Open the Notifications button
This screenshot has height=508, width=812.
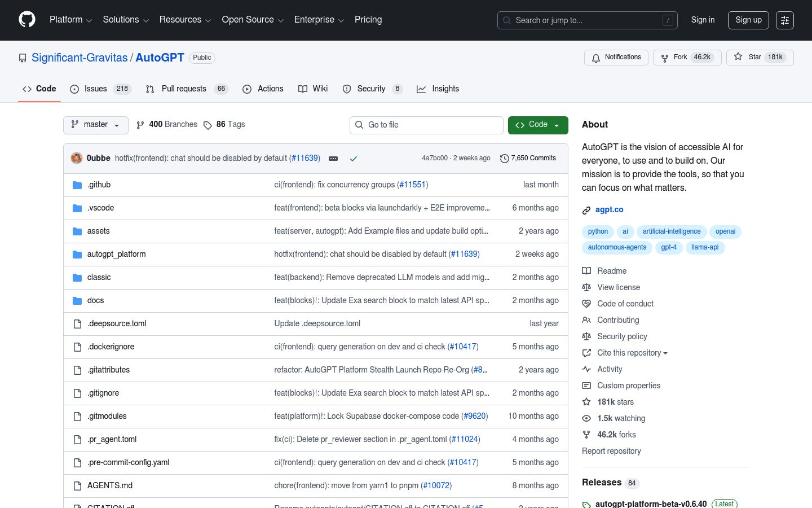click(x=616, y=58)
